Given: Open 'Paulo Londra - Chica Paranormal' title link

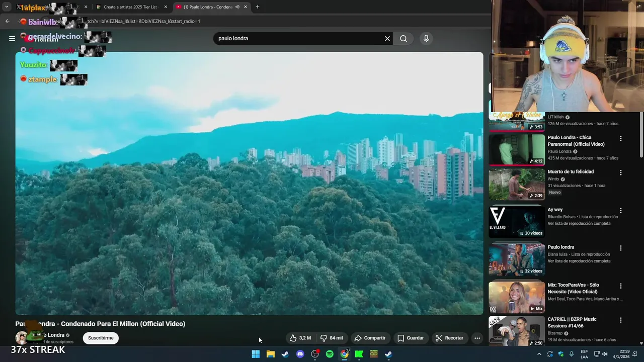Looking at the screenshot, I should point(576,141).
